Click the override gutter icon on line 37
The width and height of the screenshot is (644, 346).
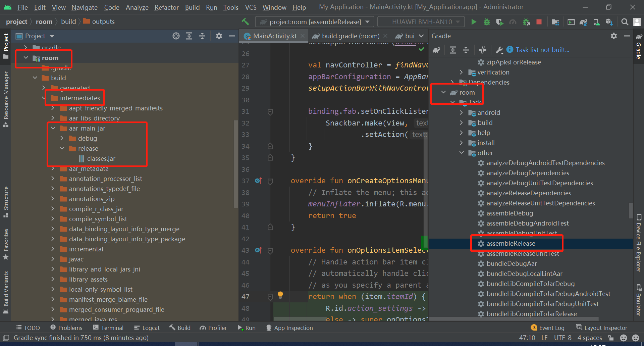[x=258, y=181]
